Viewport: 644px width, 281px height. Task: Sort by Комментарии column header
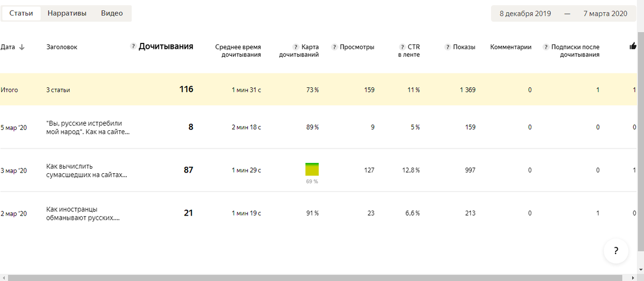[511, 47]
